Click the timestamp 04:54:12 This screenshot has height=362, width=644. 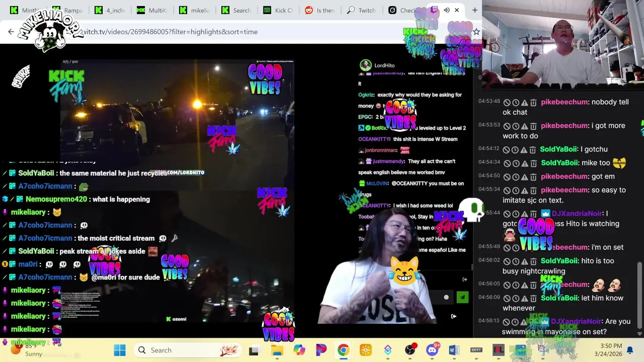pyautogui.click(x=489, y=149)
